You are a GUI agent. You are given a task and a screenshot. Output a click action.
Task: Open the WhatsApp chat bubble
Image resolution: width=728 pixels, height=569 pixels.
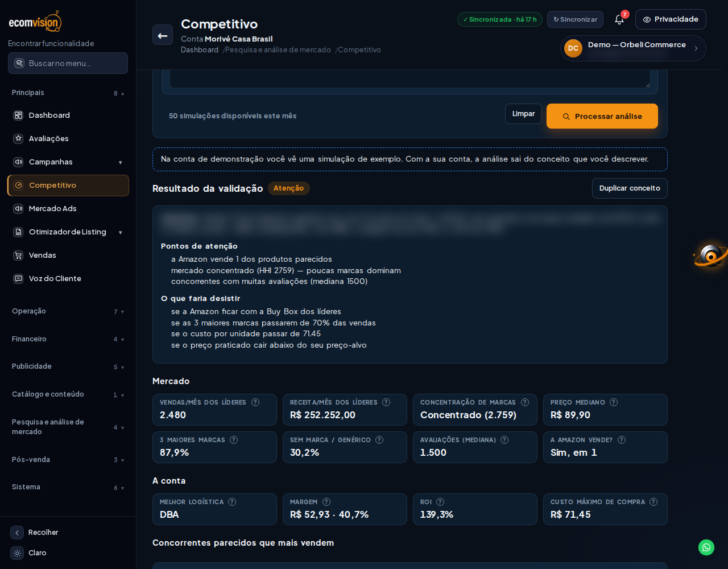tap(706, 547)
